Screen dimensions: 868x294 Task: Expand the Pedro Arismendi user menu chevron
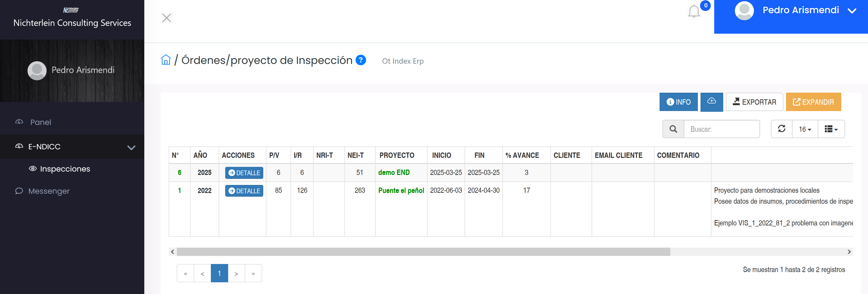click(852, 11)
